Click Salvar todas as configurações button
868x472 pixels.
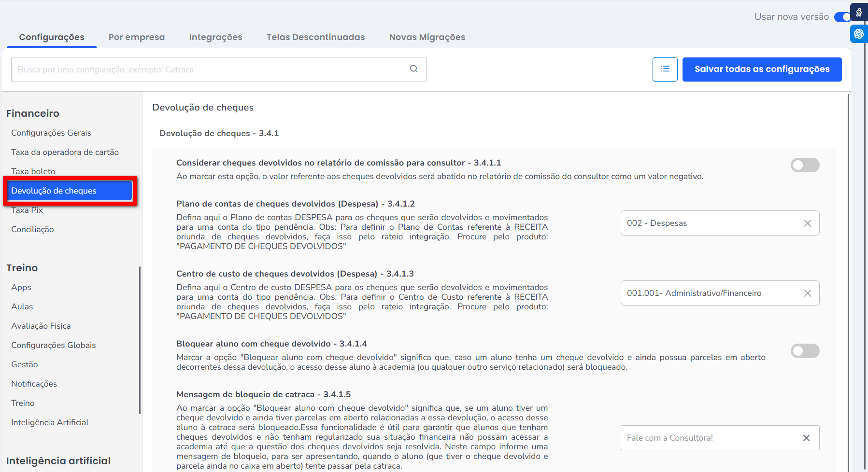[762, 69]
